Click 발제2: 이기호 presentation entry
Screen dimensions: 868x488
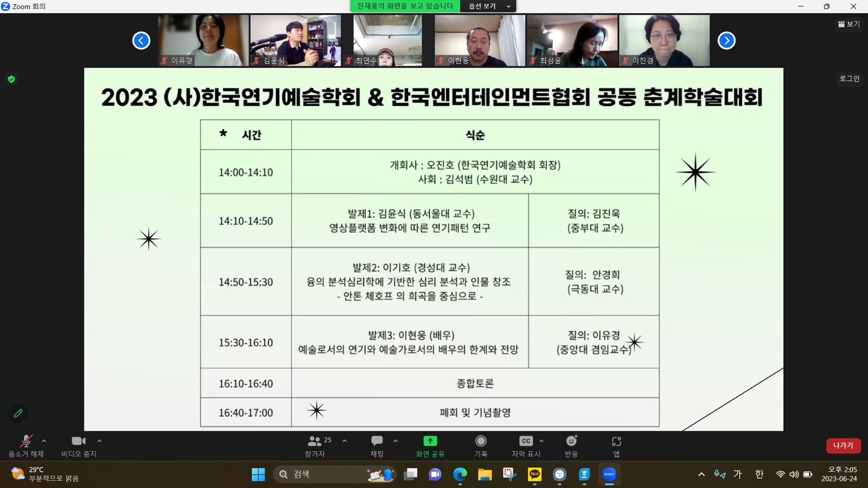coord(410,281)
